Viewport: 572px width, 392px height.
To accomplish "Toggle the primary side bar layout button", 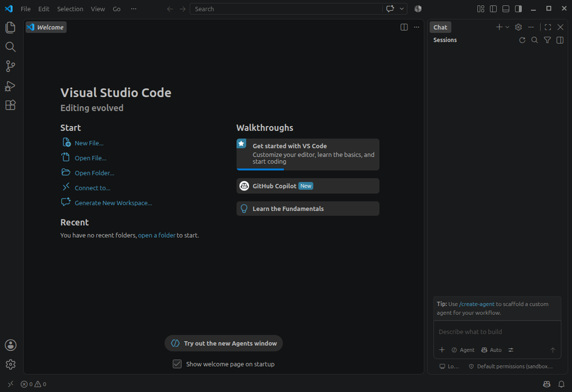I will 493,9.
